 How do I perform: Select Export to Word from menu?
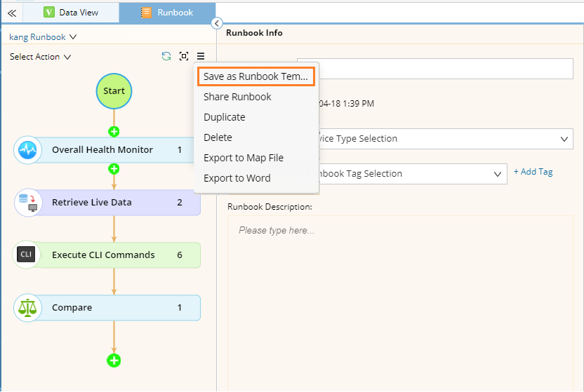(x=237, y=178)
